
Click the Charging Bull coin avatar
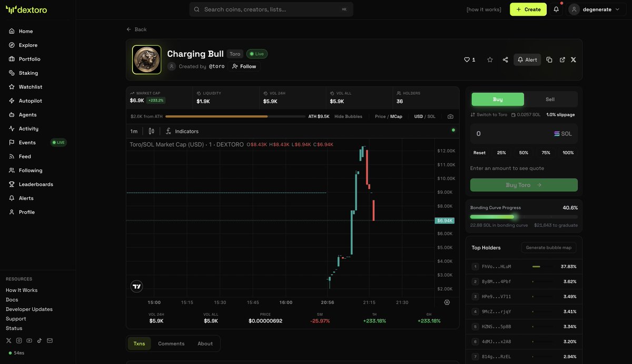coord(146,60)
